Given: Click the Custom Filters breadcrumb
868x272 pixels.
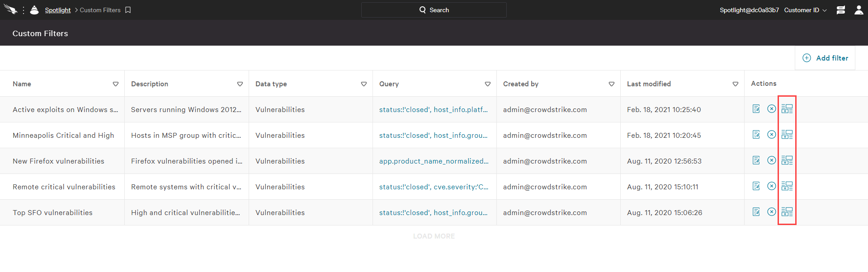Looking at the screenshot, I should tap(100, 10).
